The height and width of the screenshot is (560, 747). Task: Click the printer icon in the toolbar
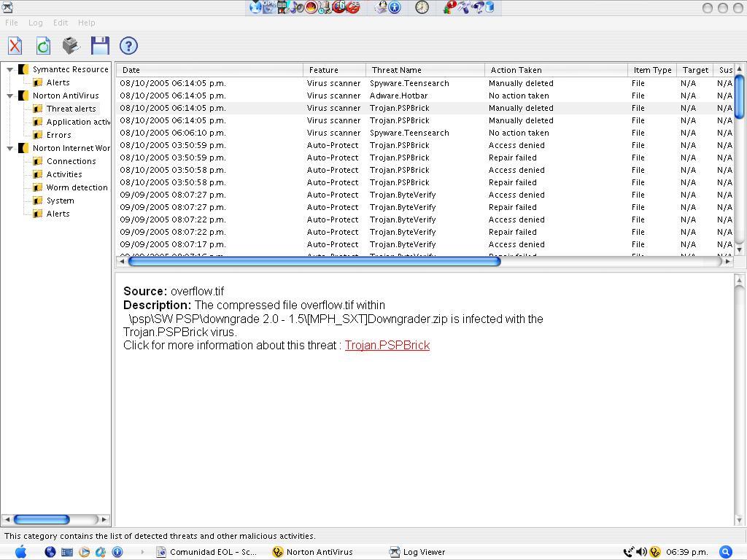coord(71,46)
